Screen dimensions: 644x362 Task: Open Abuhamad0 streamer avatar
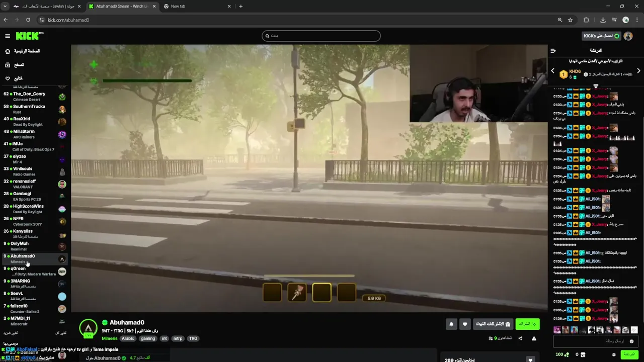coord(88,328)
